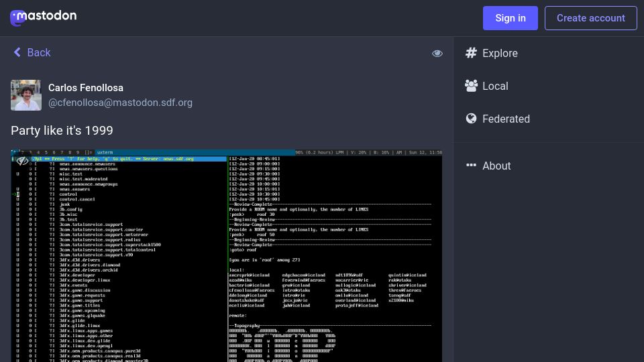This screenshot has height=362, width=644.
Task: Open the Carlos Fenollosa display name link
Action: coord(85,88)
